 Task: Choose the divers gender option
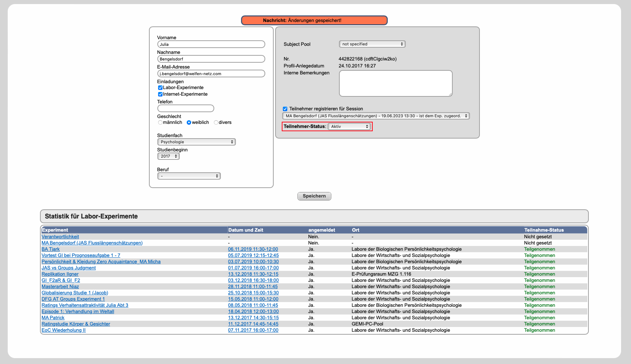216,122
